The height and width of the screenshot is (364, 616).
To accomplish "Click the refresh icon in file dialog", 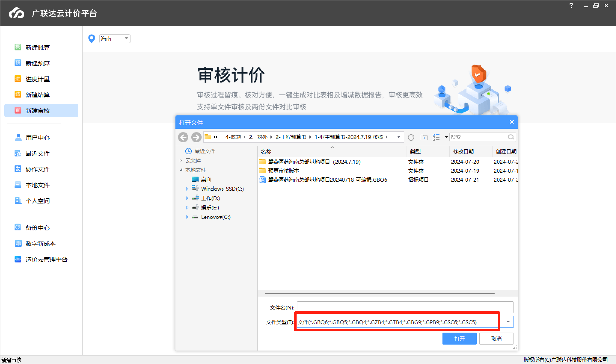I will click(411, 137).
